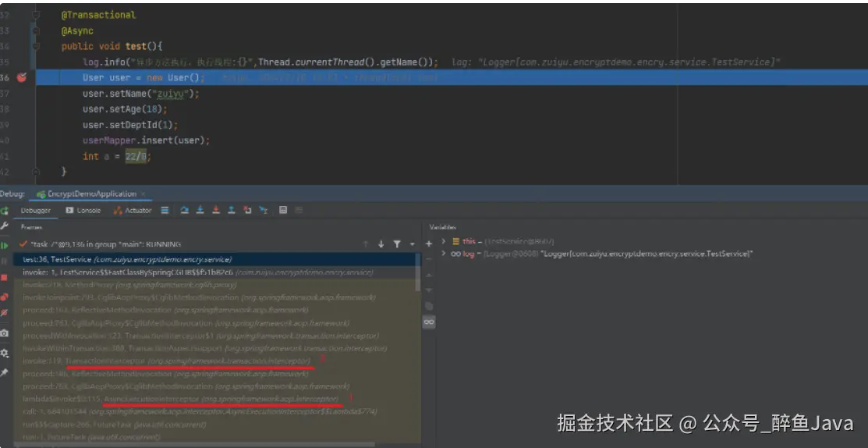Switch to the Console tab
Screen dimensions: 868x448
83,211
